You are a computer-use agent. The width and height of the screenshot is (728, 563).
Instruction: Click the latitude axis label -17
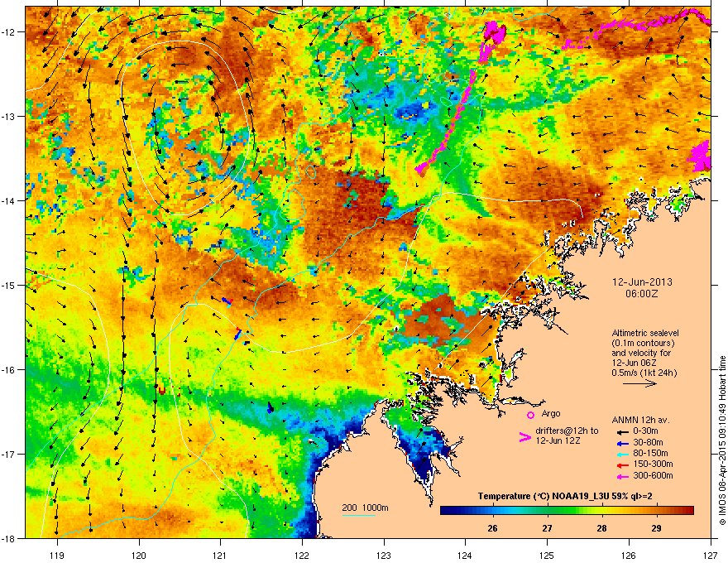point(8,454)
